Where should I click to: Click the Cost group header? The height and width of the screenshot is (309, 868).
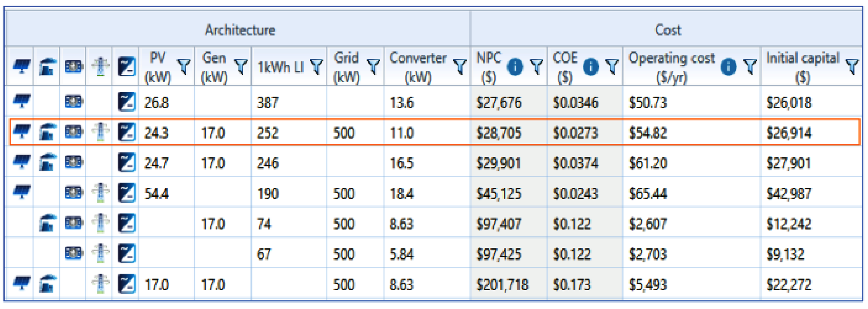tap(668, 30)
